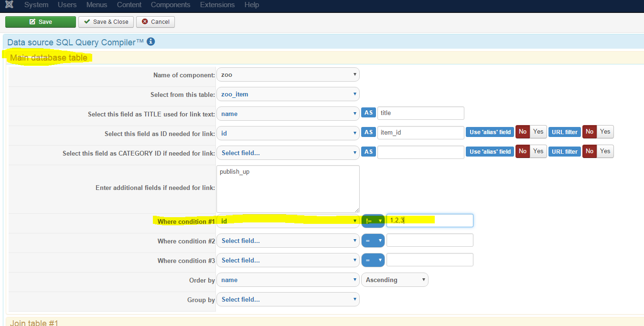The image size is (644, 326).
Task: Set ID row URL filter to Yes
Action: point(605,132)
